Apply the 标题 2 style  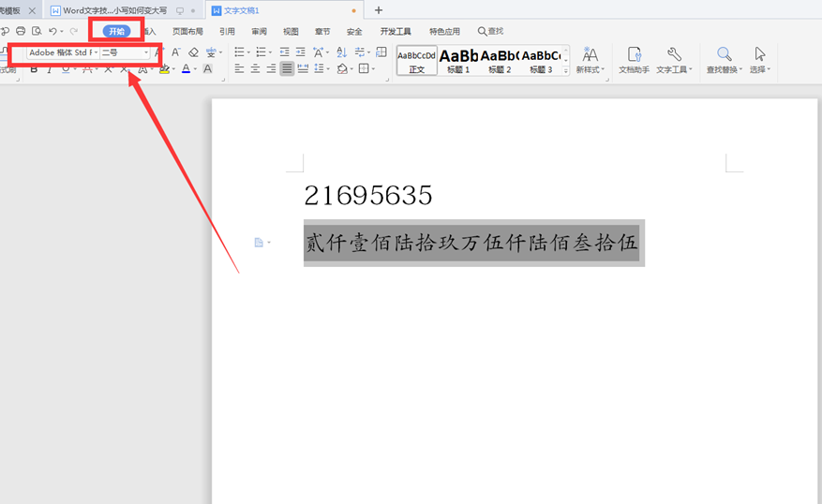[x=500, y=61]
